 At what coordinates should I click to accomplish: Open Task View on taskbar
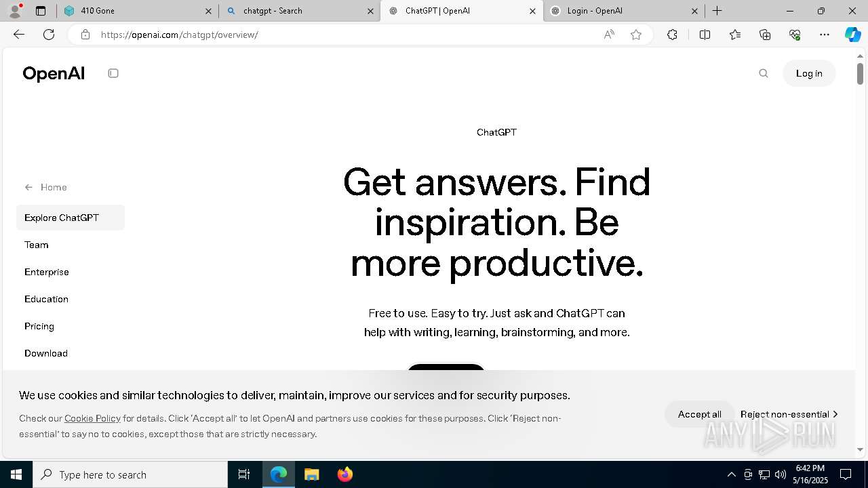pos(244,474)
